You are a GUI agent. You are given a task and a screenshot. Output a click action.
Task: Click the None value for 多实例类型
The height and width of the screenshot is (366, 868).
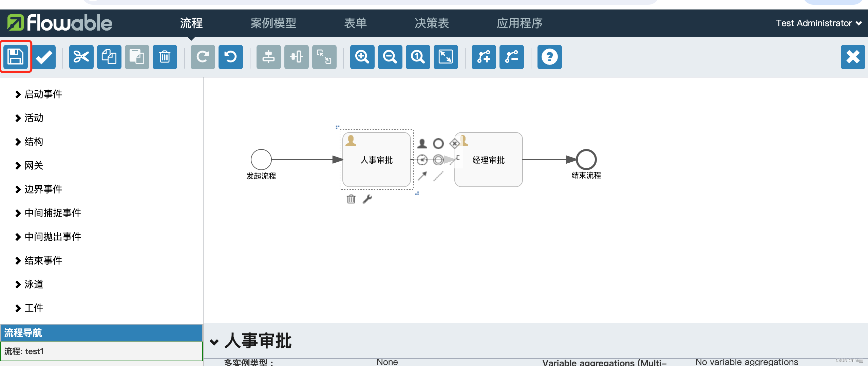[x=387, y=362]
